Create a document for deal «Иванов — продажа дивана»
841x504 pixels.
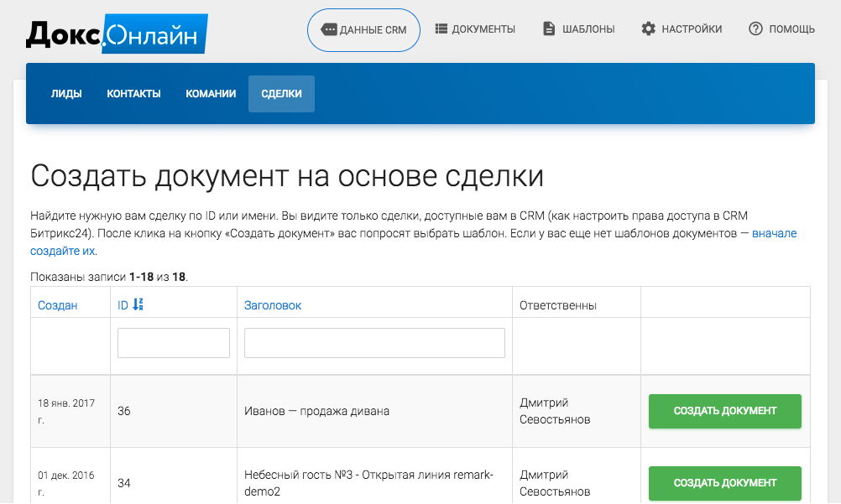724,411
